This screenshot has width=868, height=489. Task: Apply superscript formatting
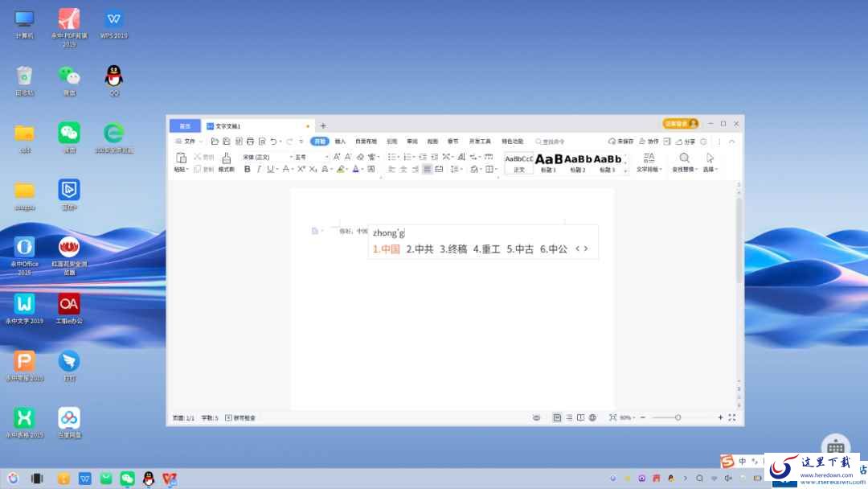point(301,170)
